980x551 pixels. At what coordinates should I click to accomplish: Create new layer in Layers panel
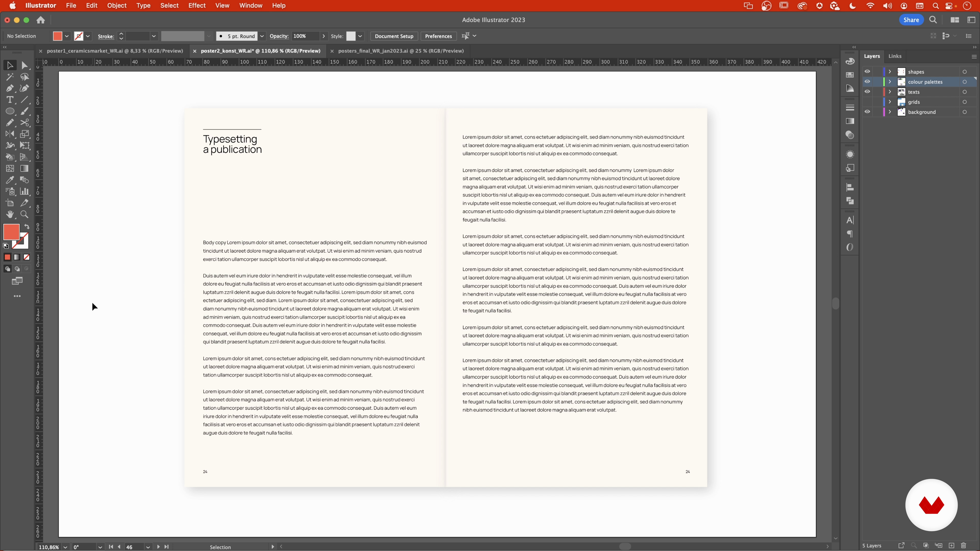[951, 546]
